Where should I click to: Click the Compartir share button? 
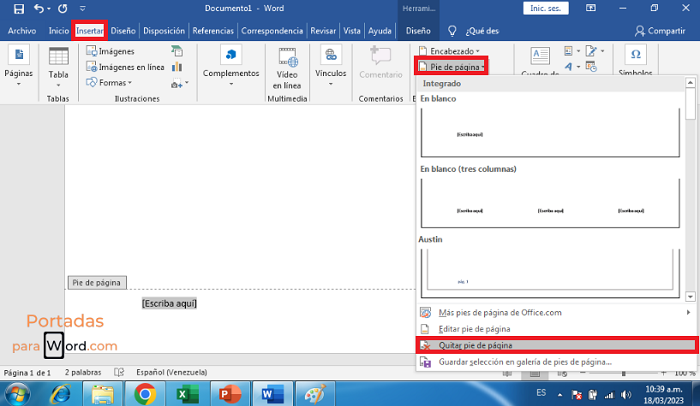pyautogui.click(x=660, y=31)
